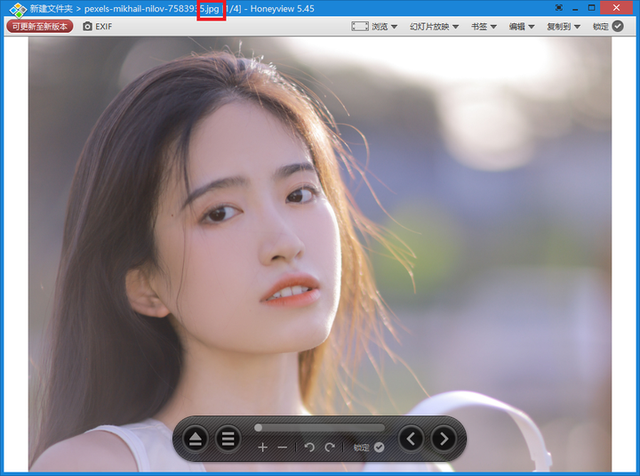
Task: Click the Honeyview app logo icon
Action: point(18,9)
